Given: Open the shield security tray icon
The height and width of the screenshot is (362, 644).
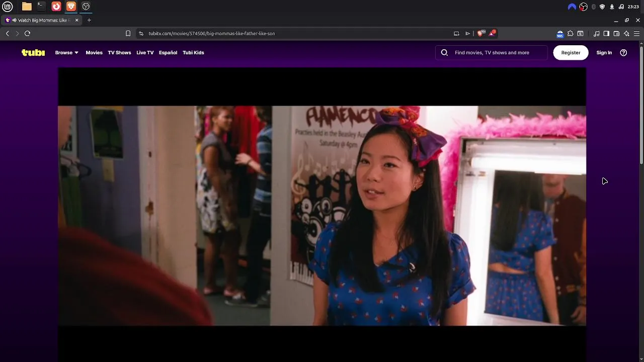Looking at the screenshot, I should point(602,7).
